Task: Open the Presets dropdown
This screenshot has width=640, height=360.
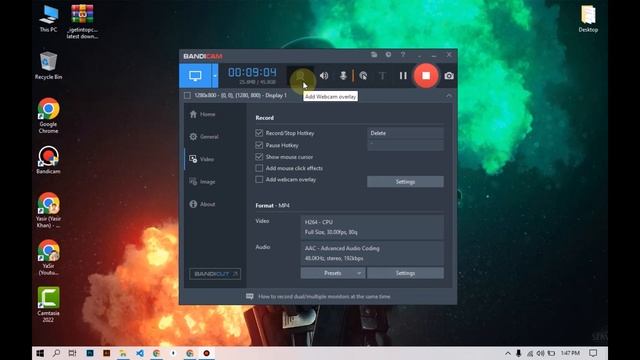Action: (333, 273)
